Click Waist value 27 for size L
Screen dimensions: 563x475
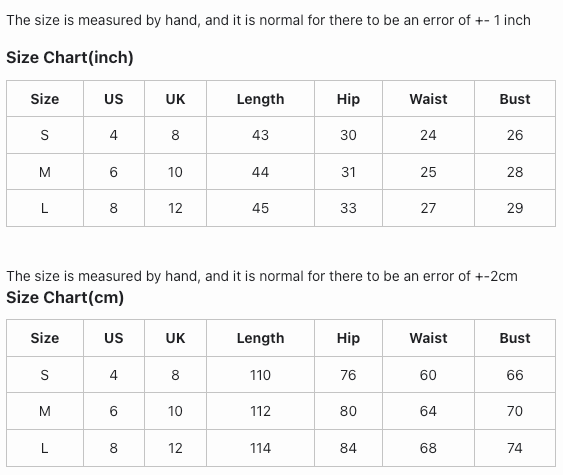point(428,208)
